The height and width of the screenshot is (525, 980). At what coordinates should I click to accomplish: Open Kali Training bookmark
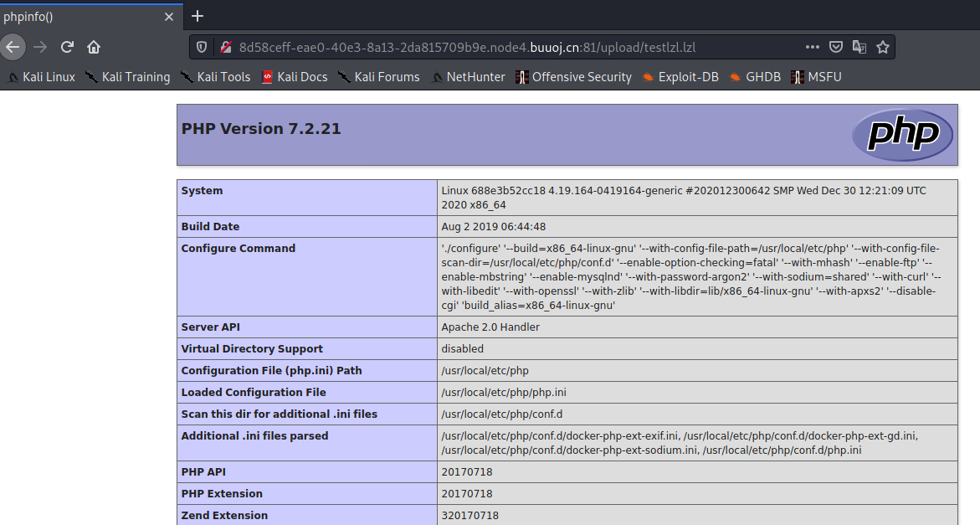(x=128, y=77)
